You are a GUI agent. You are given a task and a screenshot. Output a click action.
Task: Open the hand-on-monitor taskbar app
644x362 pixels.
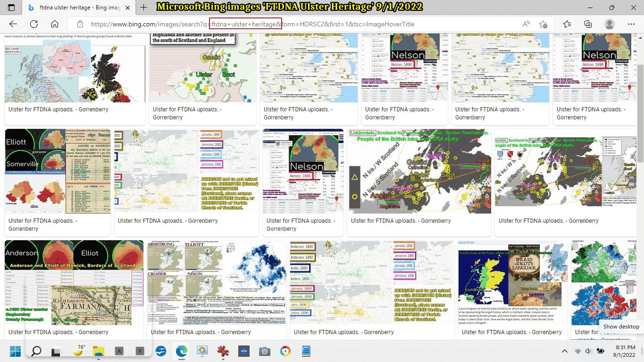coord(202,351)
